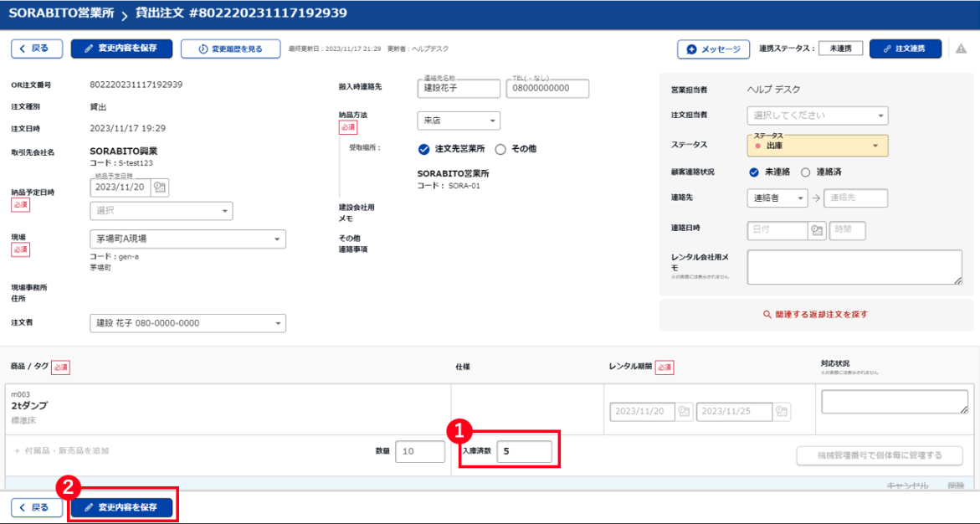Select その他 pickup location option
This screenshot has height=524, width=980.
(501, 149)
